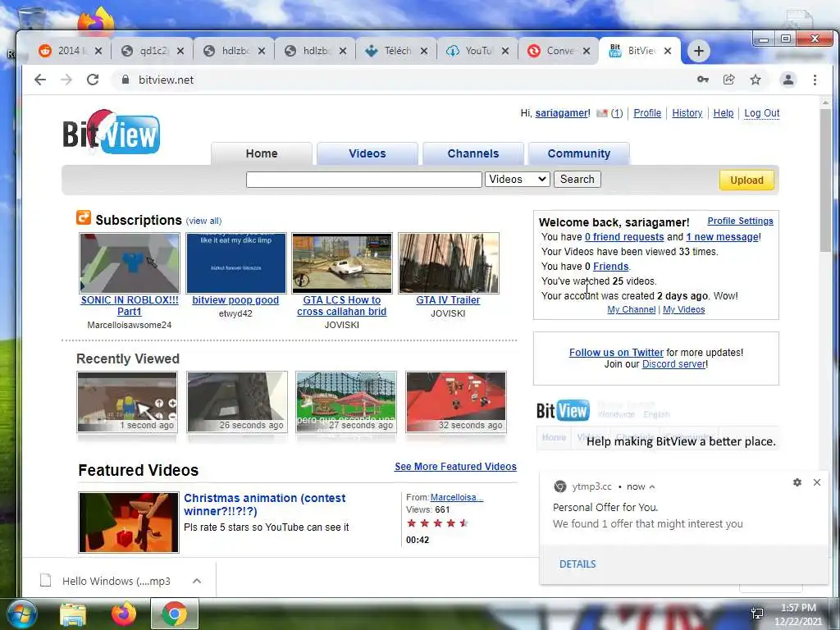Open the Videos search type dropdown
Screen dimensions: 840x630
click(518, 179)
